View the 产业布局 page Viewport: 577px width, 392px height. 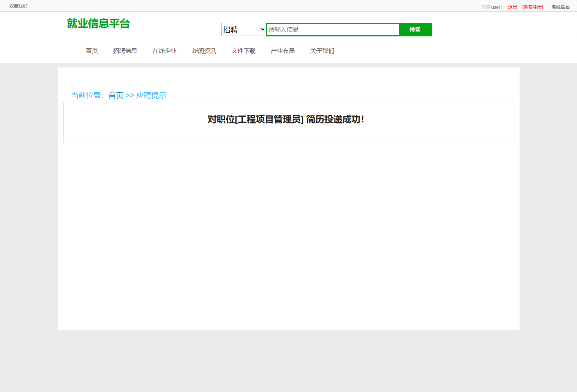click(x=283, y=51)
